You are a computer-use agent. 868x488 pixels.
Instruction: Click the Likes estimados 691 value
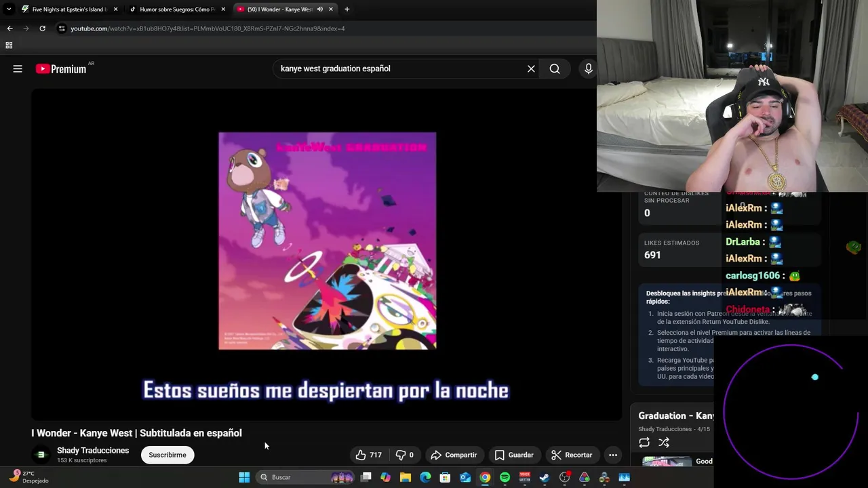(x=652, y=255)
